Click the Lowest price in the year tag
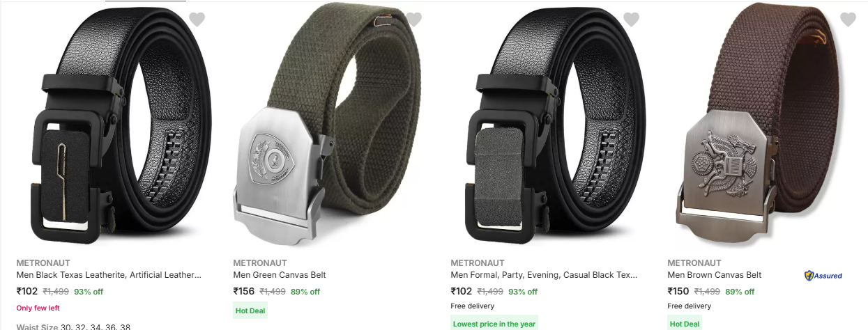The width and height of the screenshot is (868, 330). point(494,324)
